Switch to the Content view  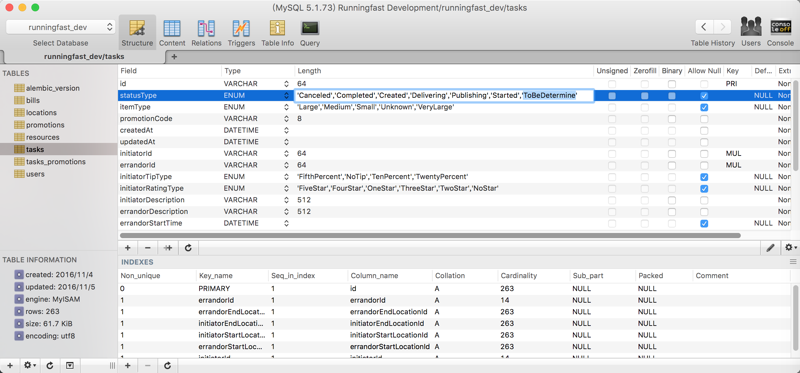[172, 33]
